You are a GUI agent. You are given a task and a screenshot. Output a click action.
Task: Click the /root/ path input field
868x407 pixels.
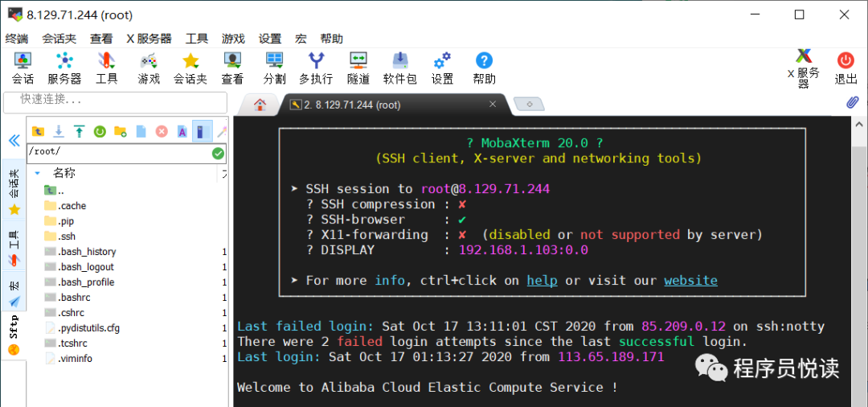[119, 153]
